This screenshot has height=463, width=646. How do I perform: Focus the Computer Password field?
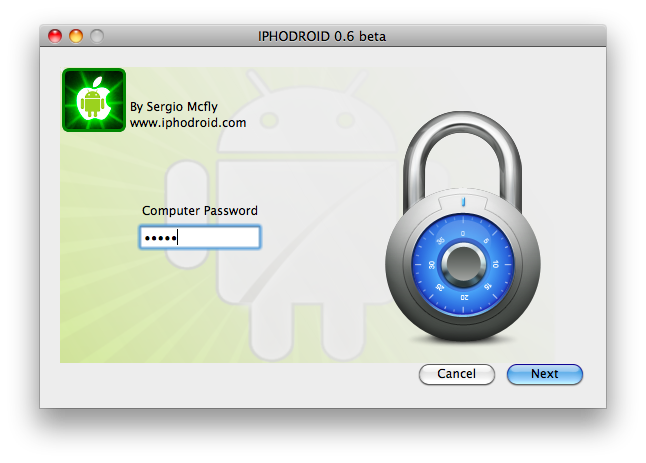click(x=200, y=237)
